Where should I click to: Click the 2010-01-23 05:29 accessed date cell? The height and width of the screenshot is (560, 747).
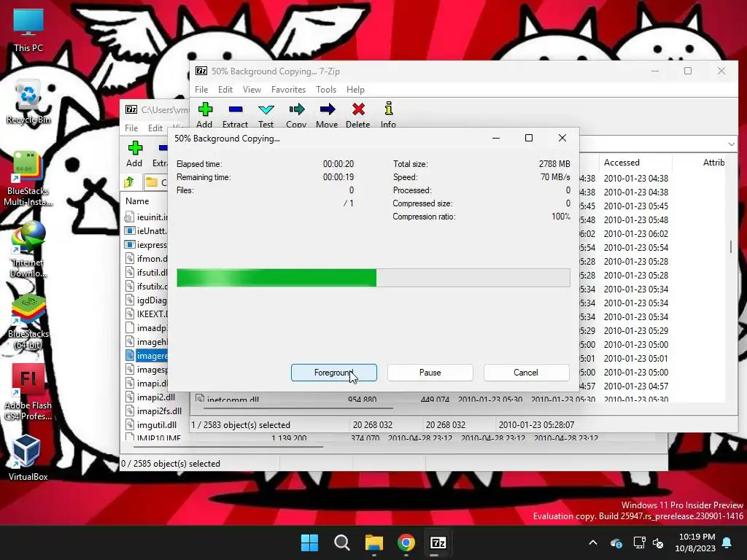[636, 330]
